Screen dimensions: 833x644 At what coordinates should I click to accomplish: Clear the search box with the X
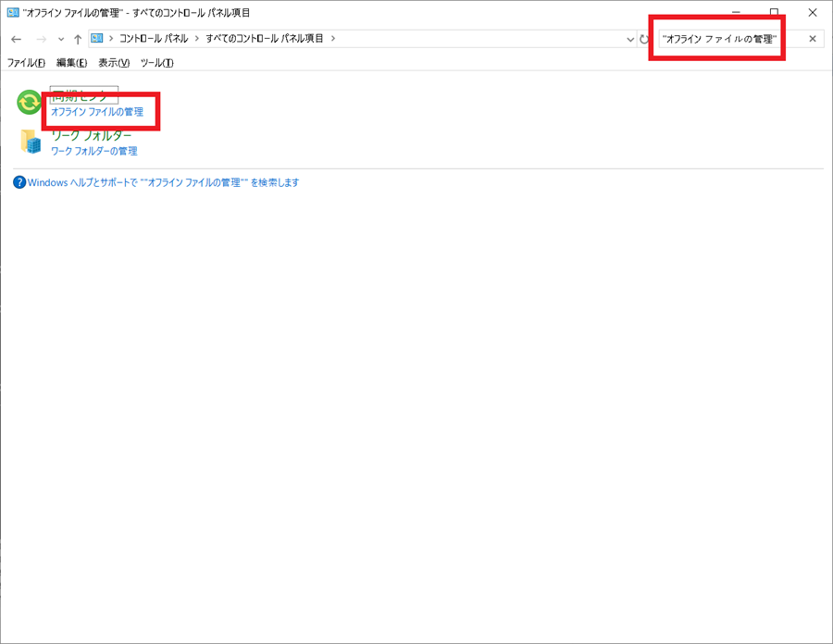coord(814,38)
